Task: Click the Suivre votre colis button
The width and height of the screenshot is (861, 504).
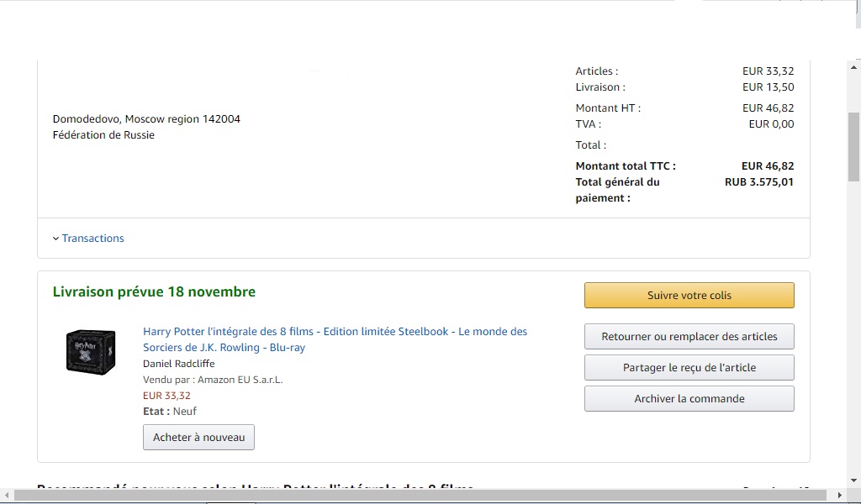Action: pyautogui.click(x=689, y=295)
